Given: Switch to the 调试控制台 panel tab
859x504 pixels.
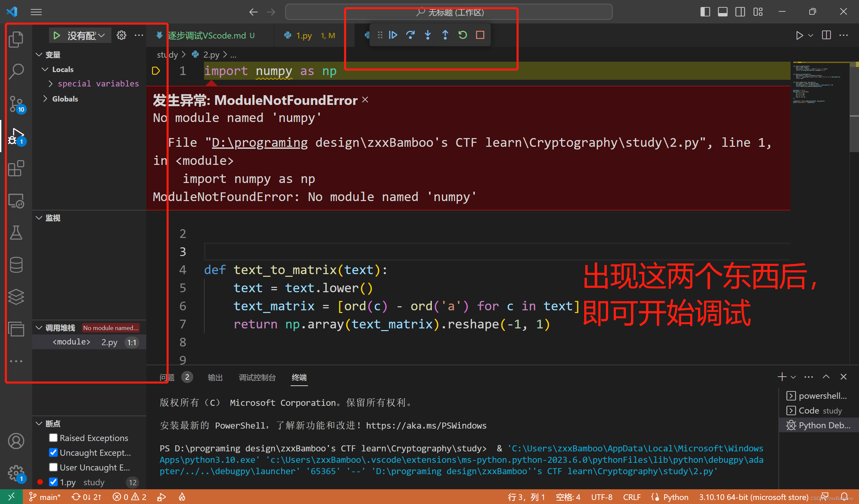Looking at the screenshot, I should pos(257,377).
